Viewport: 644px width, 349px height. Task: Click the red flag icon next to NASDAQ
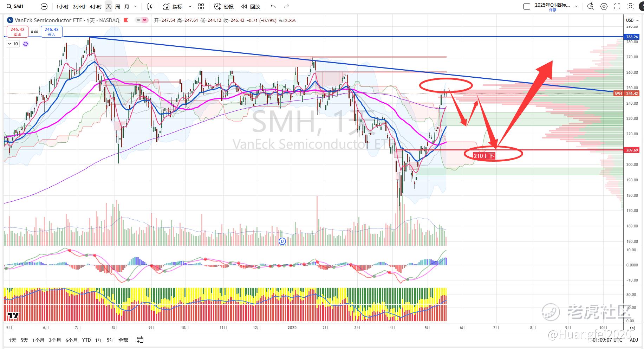tap(126, 20)
